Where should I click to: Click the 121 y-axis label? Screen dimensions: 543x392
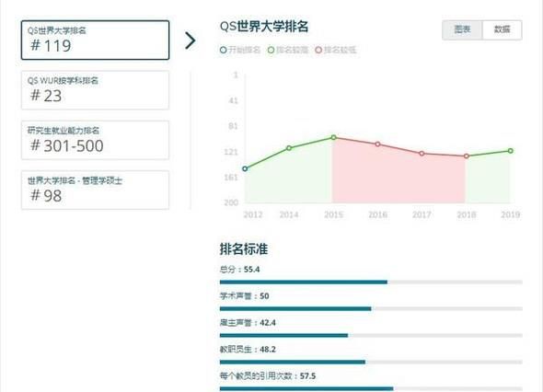[231, 152]
